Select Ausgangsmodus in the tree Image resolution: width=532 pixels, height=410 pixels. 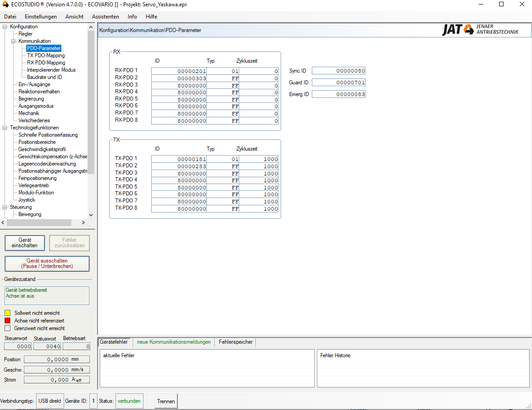[x=36, y=106]
